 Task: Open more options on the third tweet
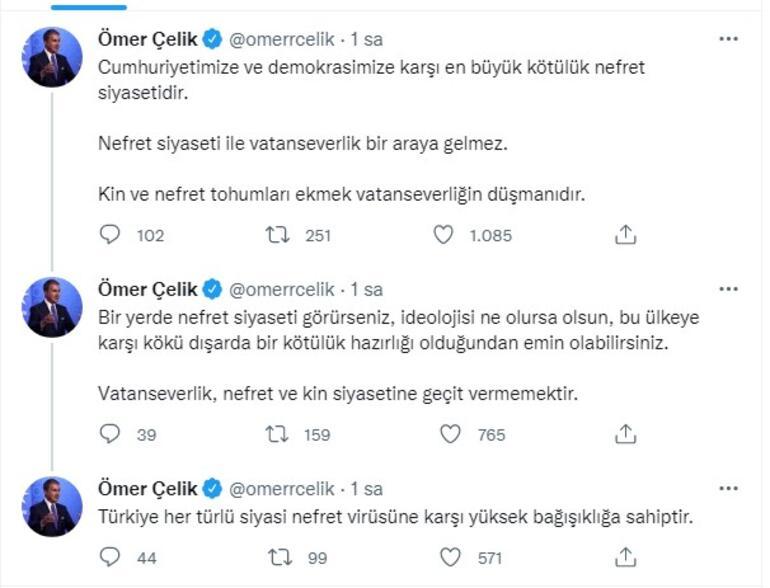[x=729, y=489]
